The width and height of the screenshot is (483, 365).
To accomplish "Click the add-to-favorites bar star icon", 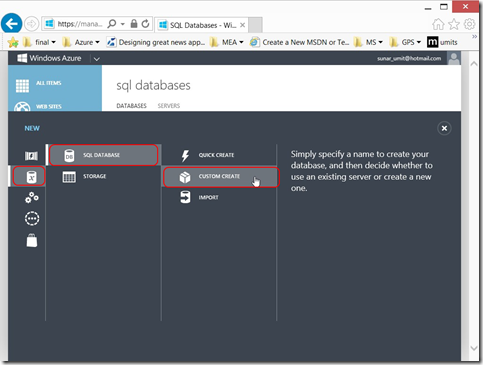I will 13,42.
